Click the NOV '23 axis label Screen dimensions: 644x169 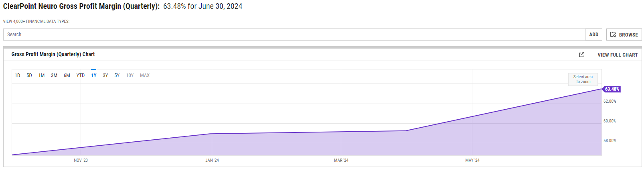pos(81,160)
